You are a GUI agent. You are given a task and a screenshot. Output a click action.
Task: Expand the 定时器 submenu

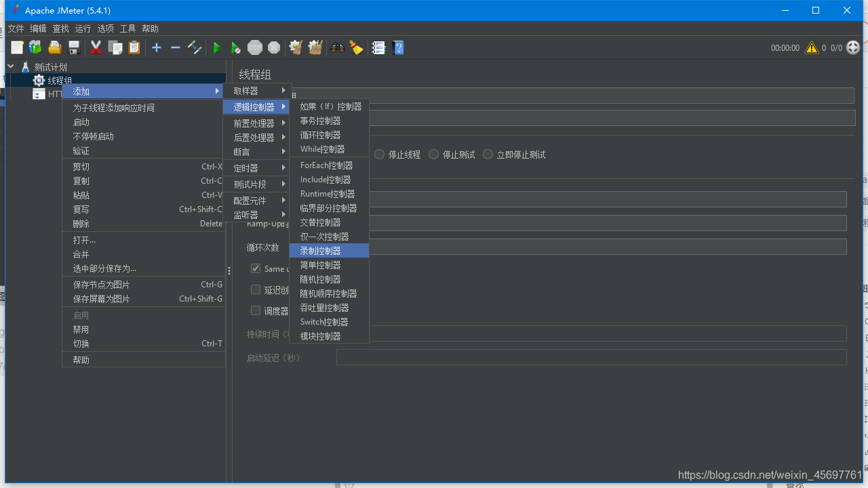258,168
